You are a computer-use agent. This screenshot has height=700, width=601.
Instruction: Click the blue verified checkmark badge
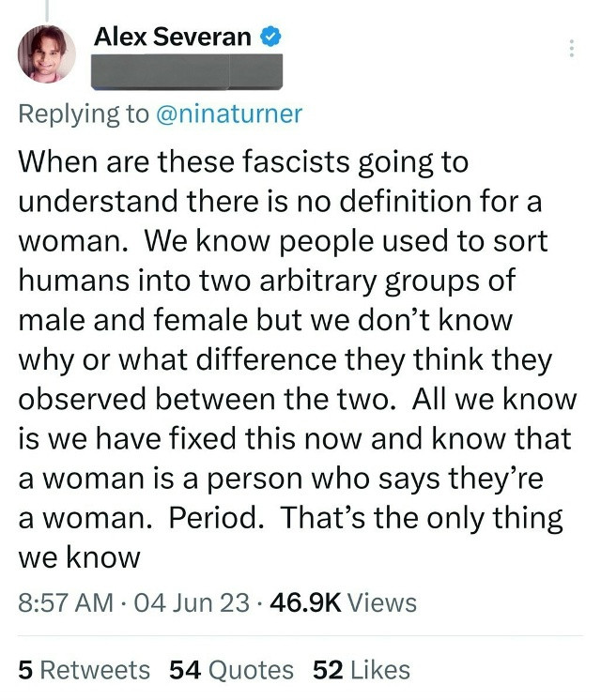pyautogui.click(x=270, y=37)
